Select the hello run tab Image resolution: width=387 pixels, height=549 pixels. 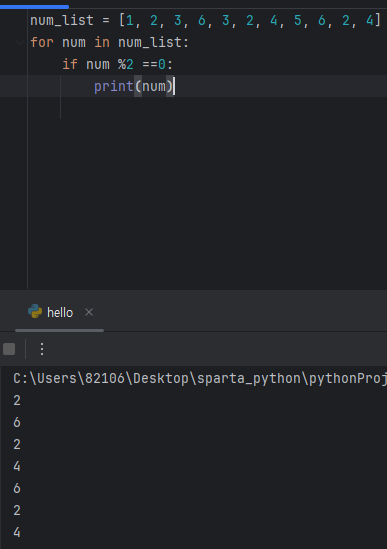[60, 312]
